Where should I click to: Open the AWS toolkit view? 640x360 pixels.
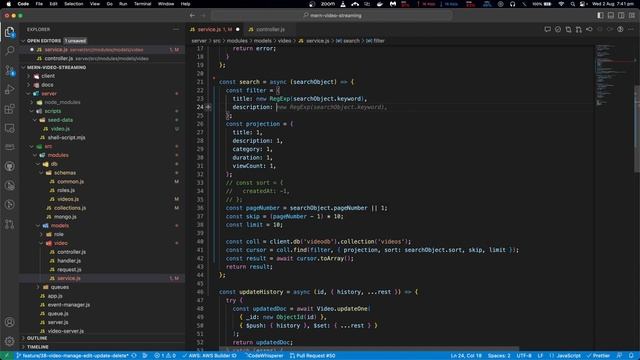pyautogui.click(x=9, y=147)
